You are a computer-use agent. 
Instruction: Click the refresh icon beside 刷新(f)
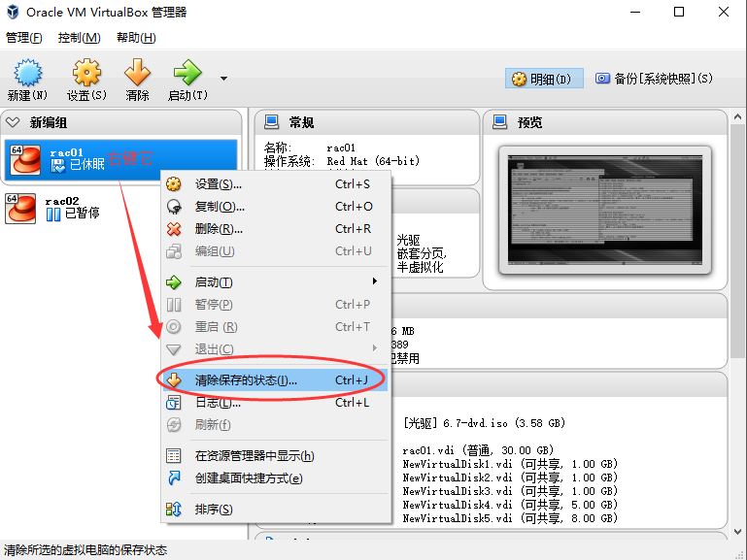point(174,424)
